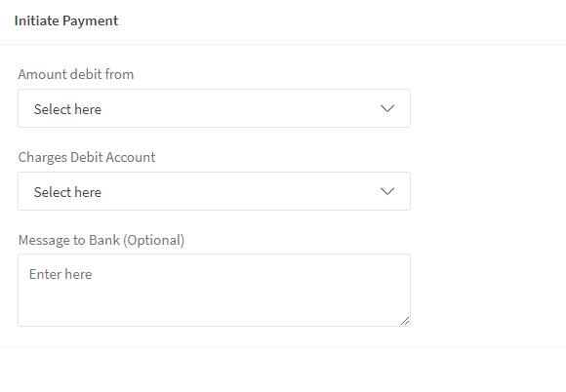Screen dimensions: 566x392
Task: Click the 'Message to Bank (Optional)' label
Action: (x=101, y=240)
